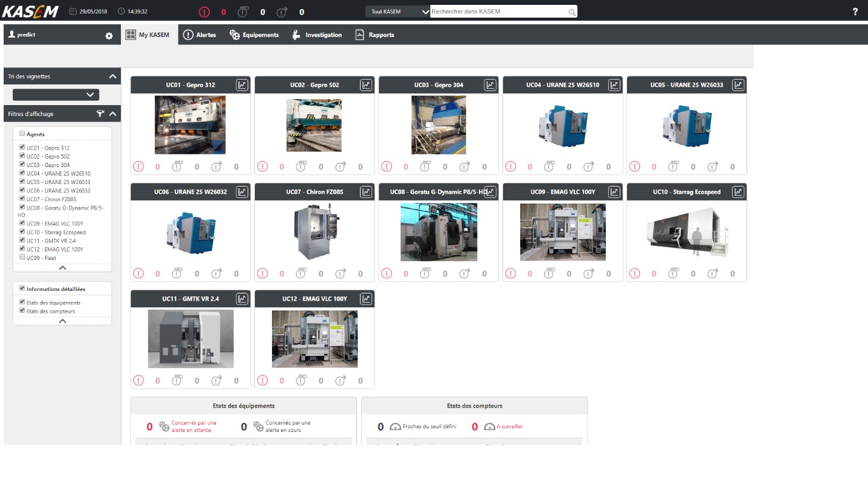
Task: Collapse the Filtres d'affichage panel
Action: [112, 114]
